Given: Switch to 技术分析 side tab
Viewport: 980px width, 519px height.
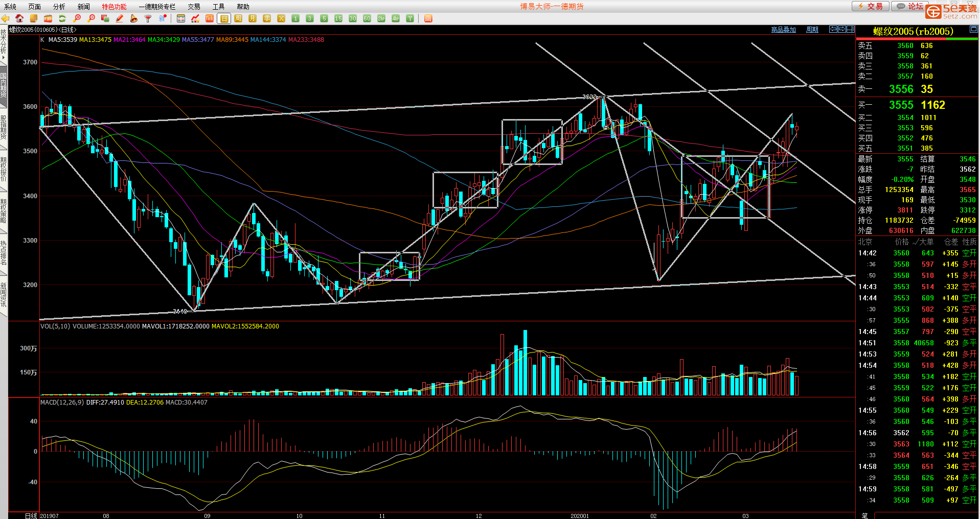Looking at the screenshot, I should tap(4, 44).
